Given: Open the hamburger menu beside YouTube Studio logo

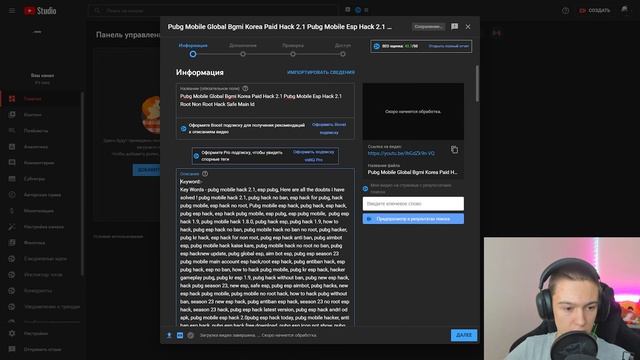Looking at the screenshot, I should coord(12,11).
